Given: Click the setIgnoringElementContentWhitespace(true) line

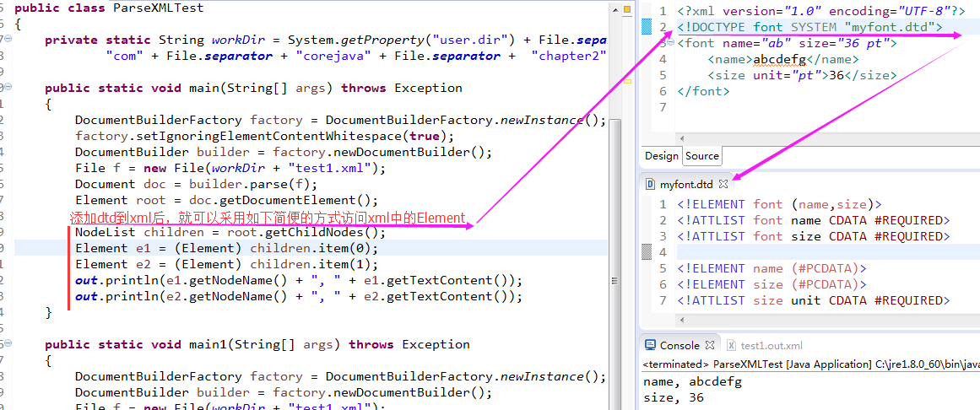Looking at the screenshot, I should click(x=264, y=137).
